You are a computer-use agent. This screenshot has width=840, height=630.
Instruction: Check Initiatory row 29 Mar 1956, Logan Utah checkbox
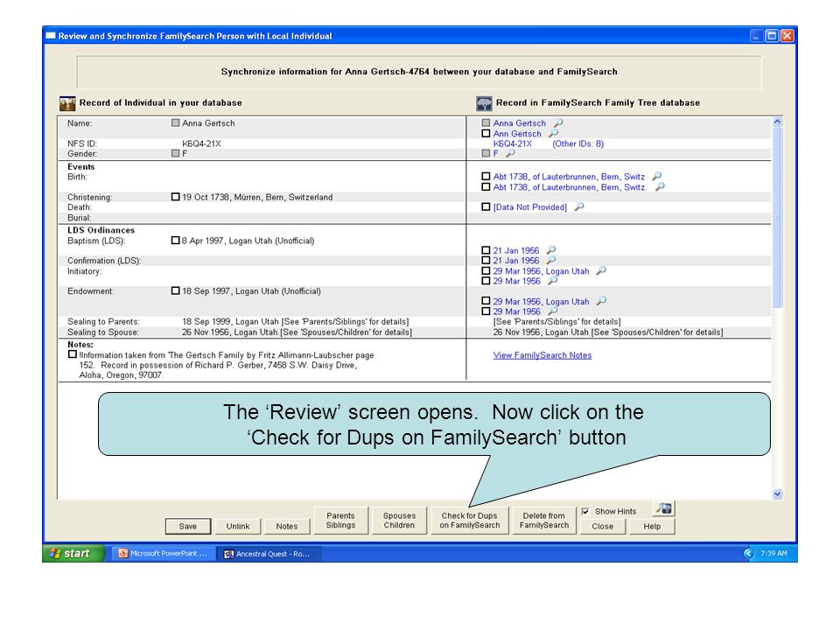point(486,271)
